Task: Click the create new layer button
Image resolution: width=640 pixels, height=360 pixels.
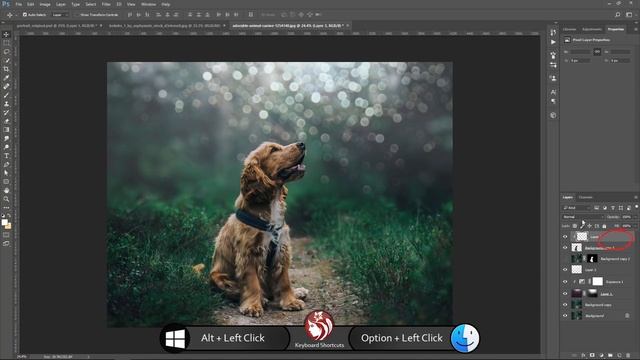Action: pos(619,356)
